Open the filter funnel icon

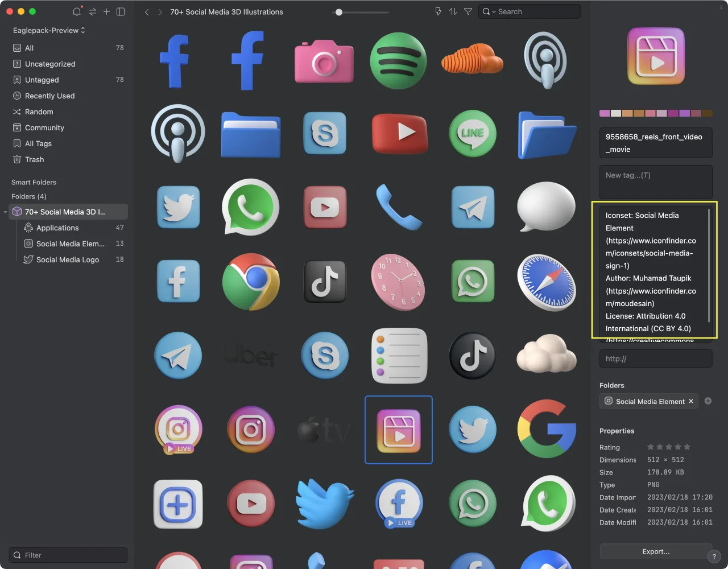click(468, 11)
